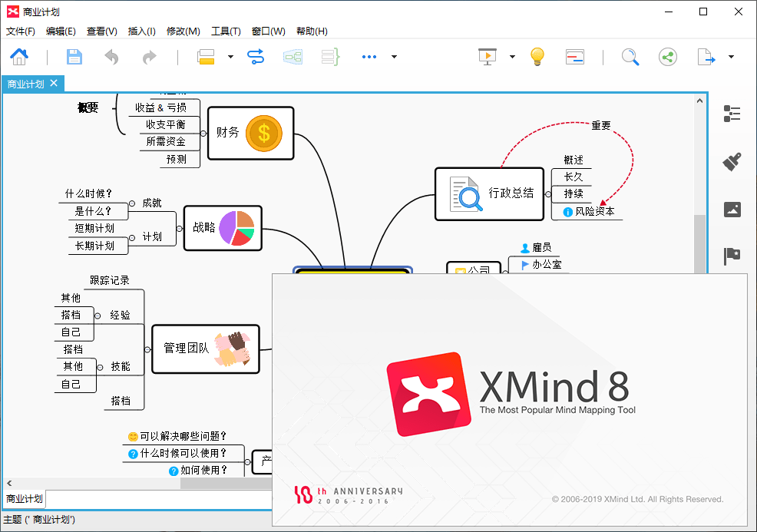Collapse the 战略 branch toggle circle
Image resolution: width=757 pixels, height=532 pixels.
coord(180,228)
